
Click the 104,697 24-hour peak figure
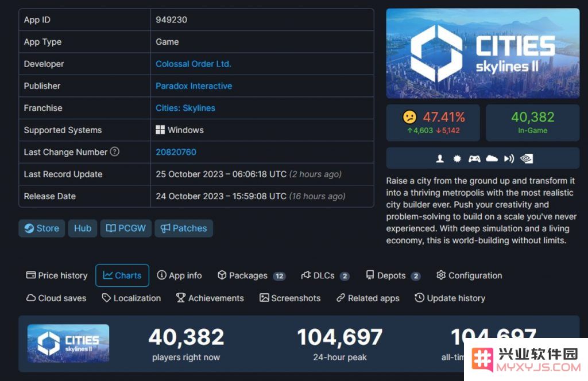click(x=340, y=337)
